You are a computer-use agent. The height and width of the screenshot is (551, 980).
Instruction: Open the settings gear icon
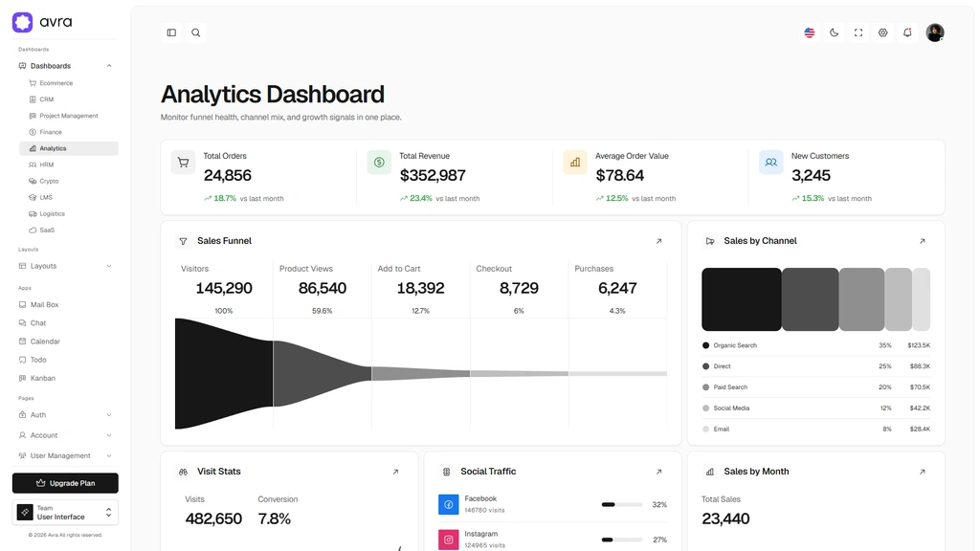[x=882, y=33]
